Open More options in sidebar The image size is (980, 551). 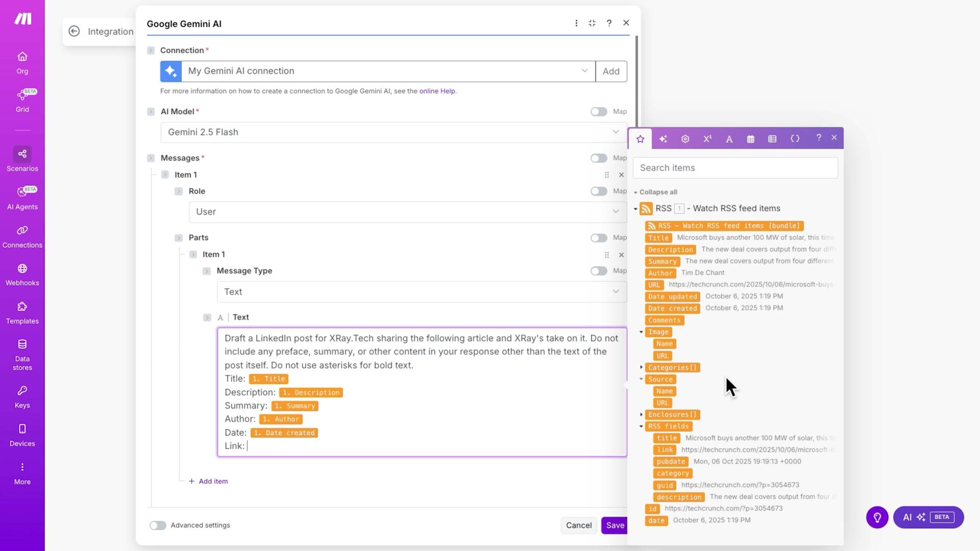[22, 473]
